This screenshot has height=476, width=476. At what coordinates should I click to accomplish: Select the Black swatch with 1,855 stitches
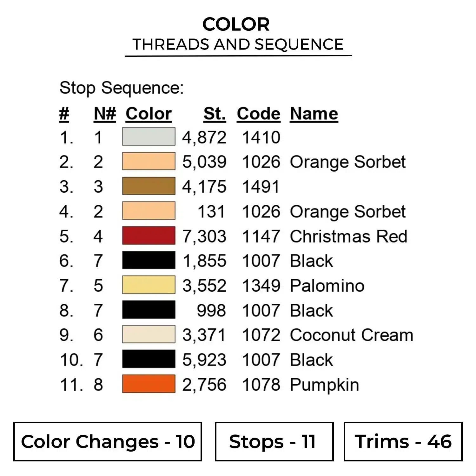(149, 260)
